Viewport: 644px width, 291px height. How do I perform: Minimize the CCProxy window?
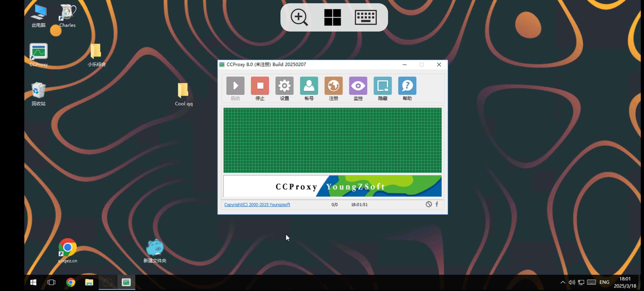405,64
